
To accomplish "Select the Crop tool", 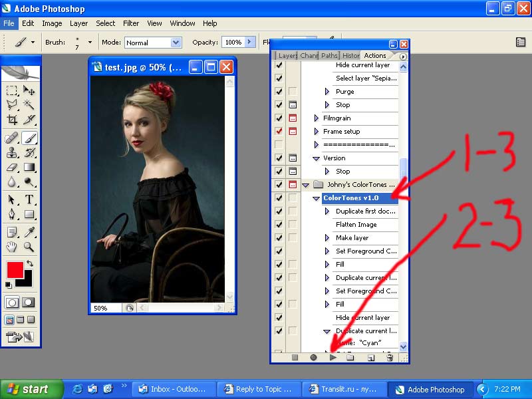I will click(11, 120).
